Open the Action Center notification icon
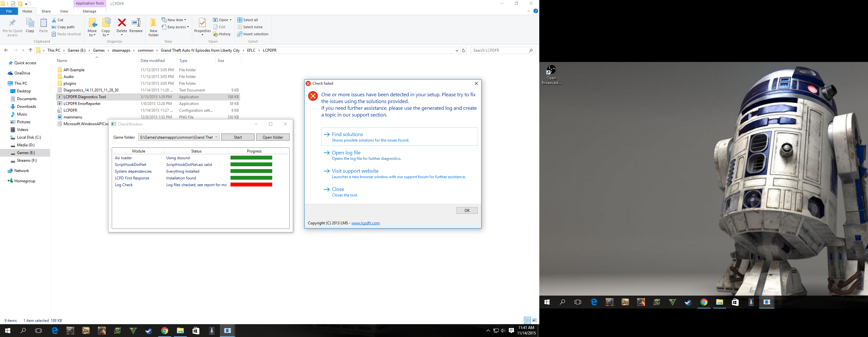This screenshot has width=868, height=337. pos(511,331)
